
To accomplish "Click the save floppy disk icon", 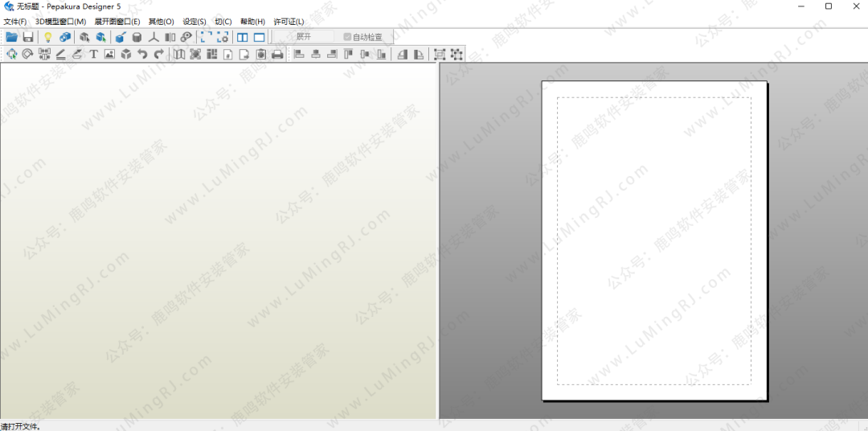I will tap(28, 37).
